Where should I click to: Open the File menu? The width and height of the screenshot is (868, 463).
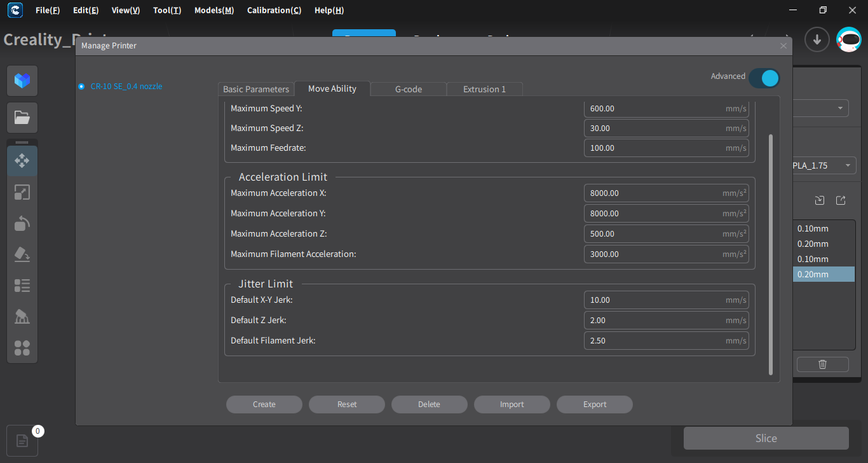tap(48, 10)
